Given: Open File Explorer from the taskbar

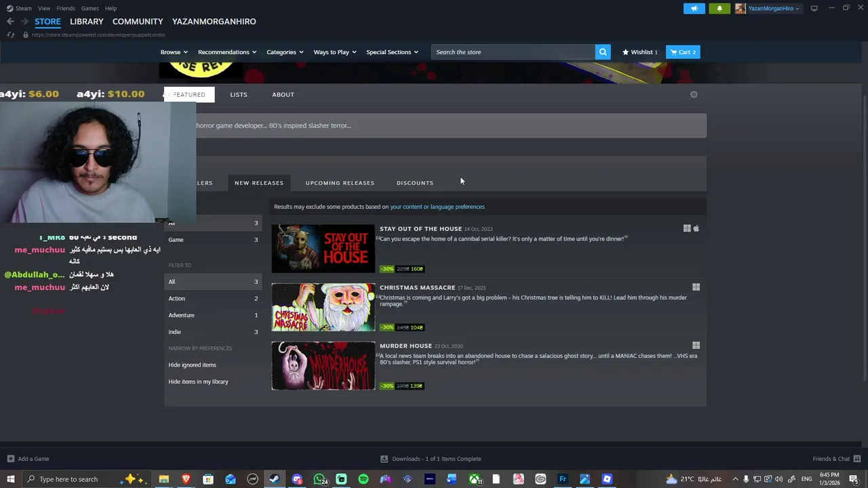Looking at the screenshot, I should pyautogui.click(x=163, y=479).
